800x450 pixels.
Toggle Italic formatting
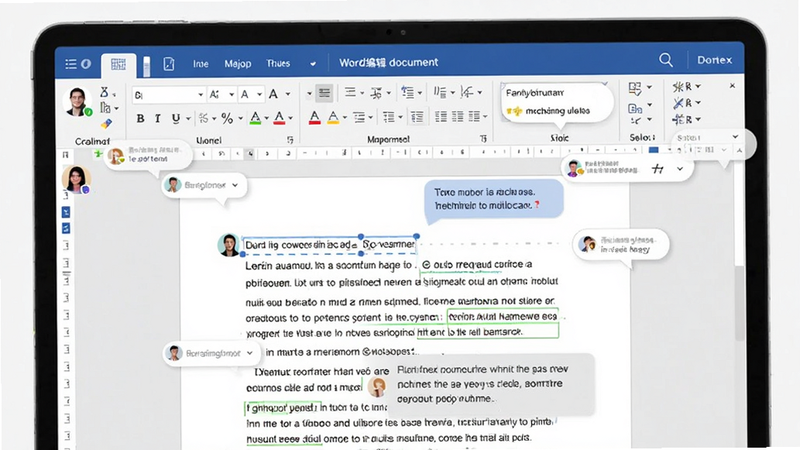click(x=158, y=119)
